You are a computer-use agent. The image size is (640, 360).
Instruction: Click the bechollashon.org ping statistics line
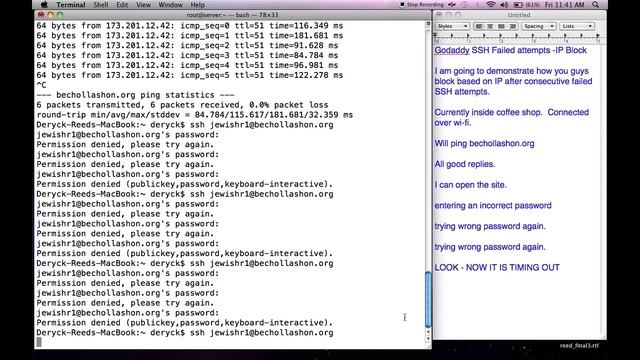136,95
